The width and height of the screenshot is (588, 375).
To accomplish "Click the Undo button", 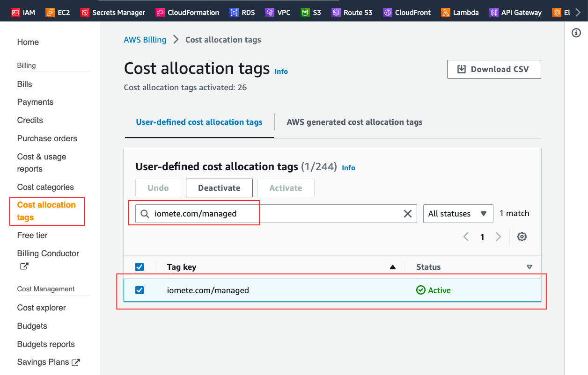I will [x=158, y=188].
